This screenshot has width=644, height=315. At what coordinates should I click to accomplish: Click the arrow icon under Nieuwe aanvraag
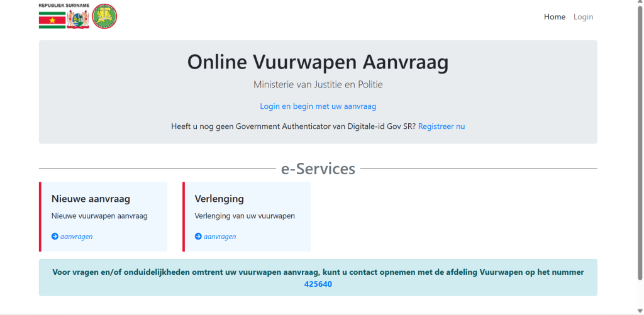pos(55,236)
